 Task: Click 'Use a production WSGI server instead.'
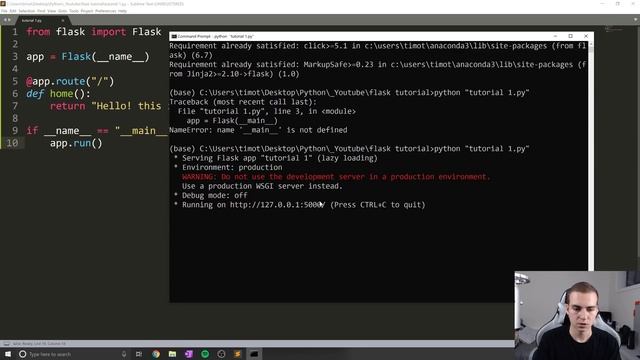pos(262,186)
